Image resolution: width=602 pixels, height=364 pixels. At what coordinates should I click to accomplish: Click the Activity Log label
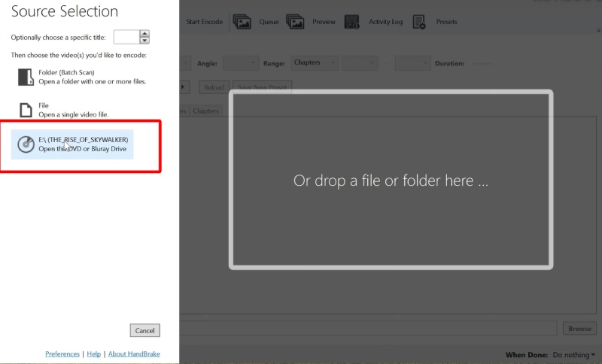(386, 22)
